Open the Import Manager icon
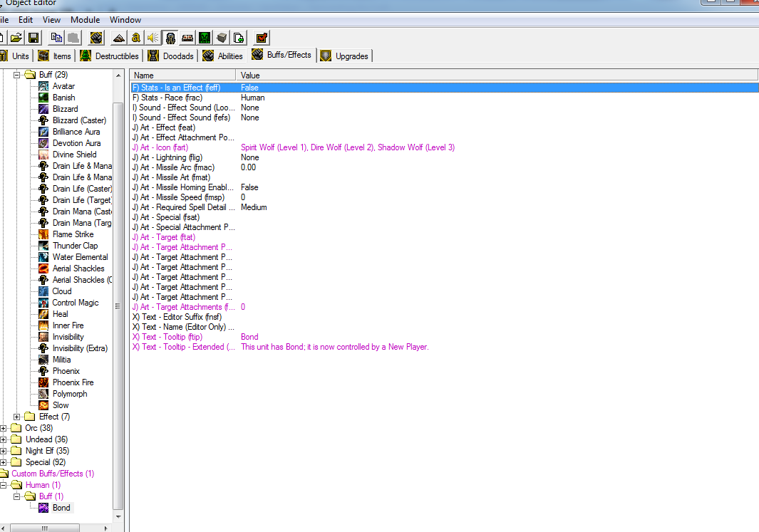 (239, 38)
